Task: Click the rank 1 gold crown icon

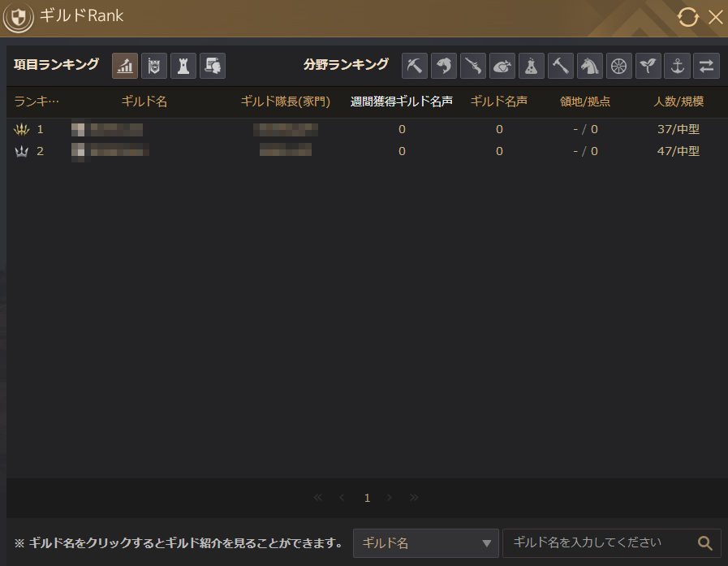Action: pyautogui.click(x=21, y=129)
